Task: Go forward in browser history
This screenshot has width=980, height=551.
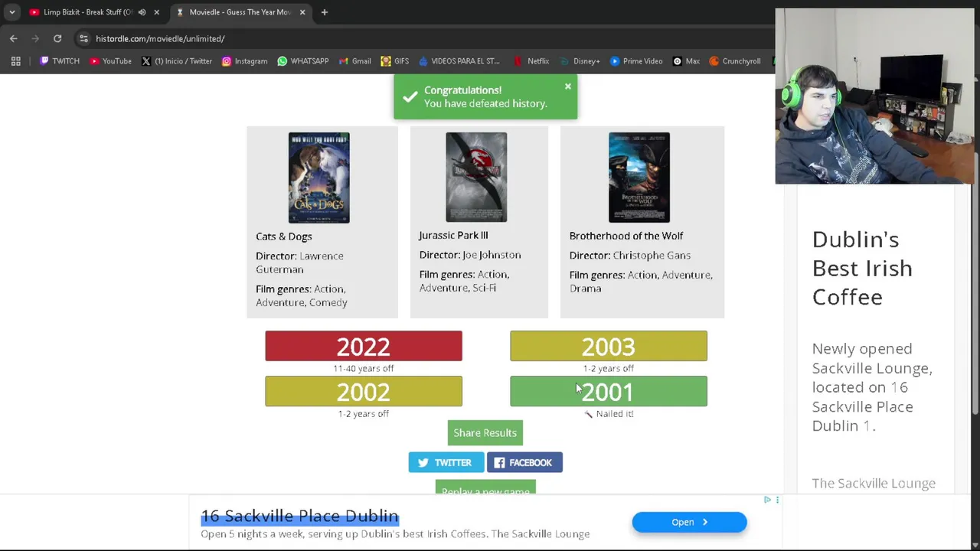Action: [35, 38]
